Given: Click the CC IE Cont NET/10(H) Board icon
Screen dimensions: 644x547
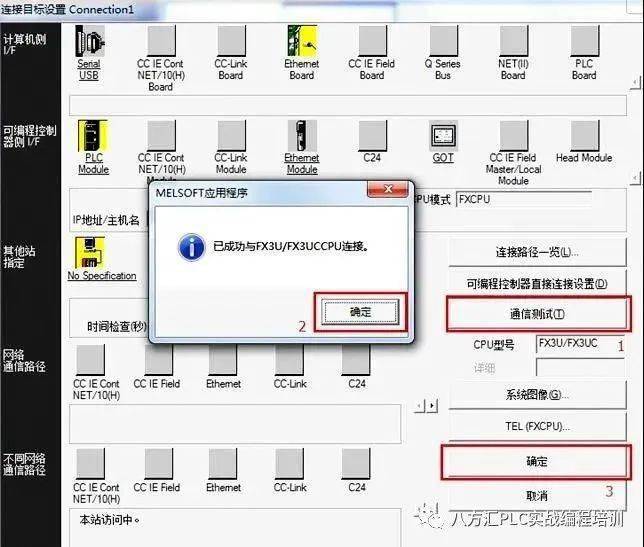Looking at the screenshot, I should point(161,41).
